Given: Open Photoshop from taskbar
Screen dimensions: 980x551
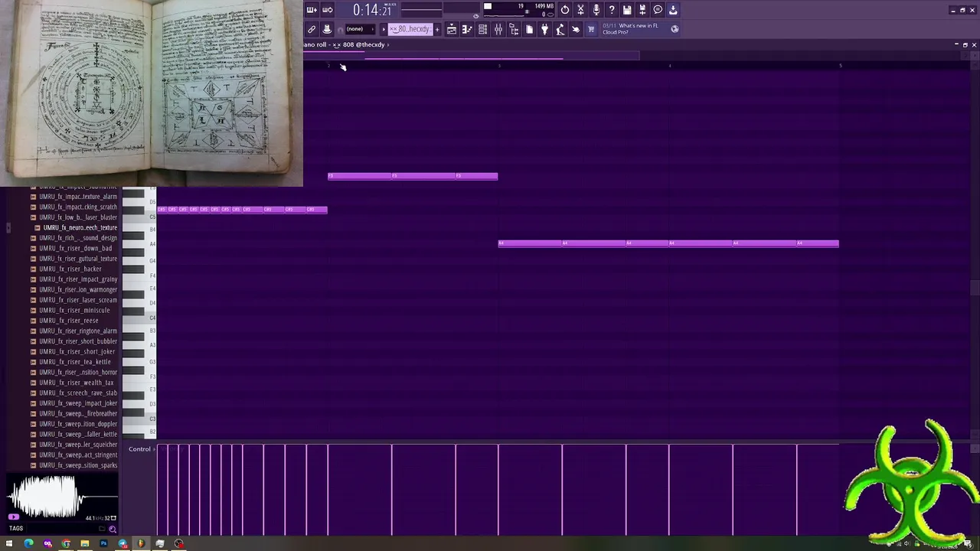Looking at the screenshot, I should click(103, 544).
